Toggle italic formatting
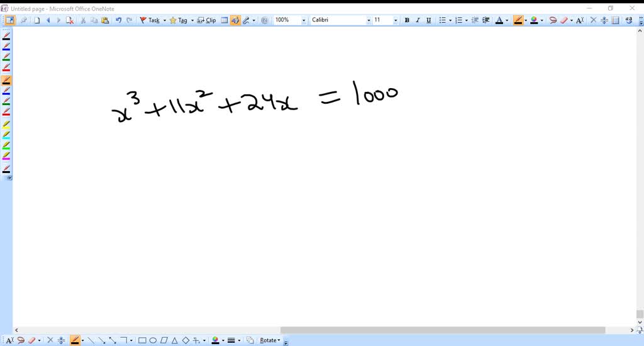The width and height of the screenshot is (644, 346). click(x=418, y=20)
